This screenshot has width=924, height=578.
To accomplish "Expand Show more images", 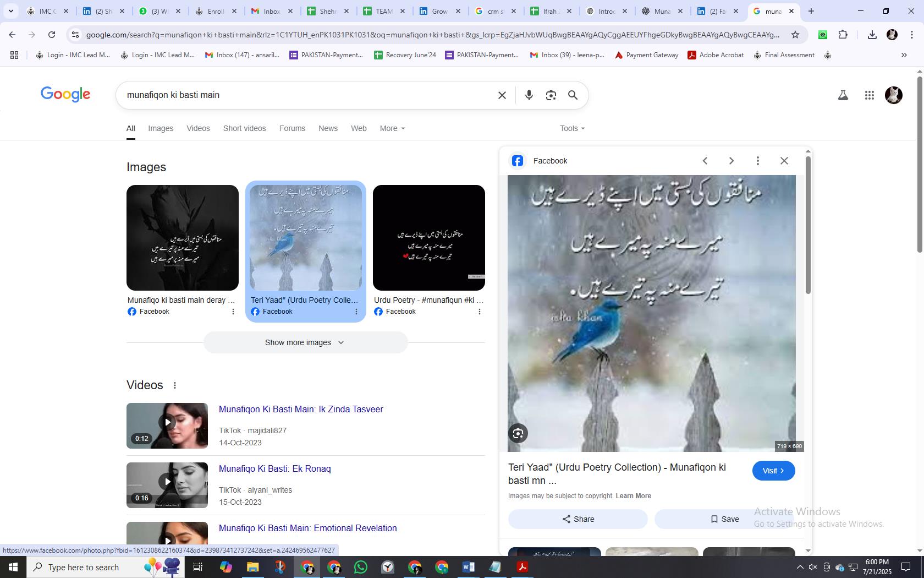I will 305,342.
